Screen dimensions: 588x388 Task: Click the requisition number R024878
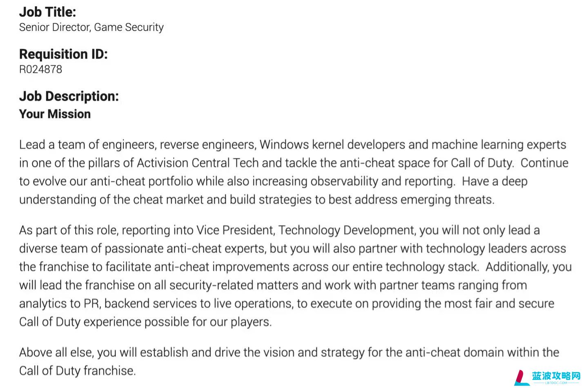(x=40, y=69)
